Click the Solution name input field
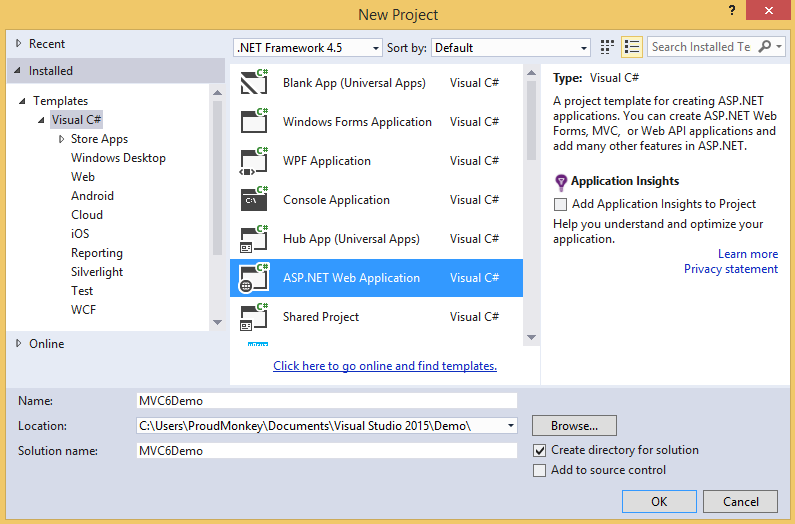This screenshot has width=795, height=524. 327,451
